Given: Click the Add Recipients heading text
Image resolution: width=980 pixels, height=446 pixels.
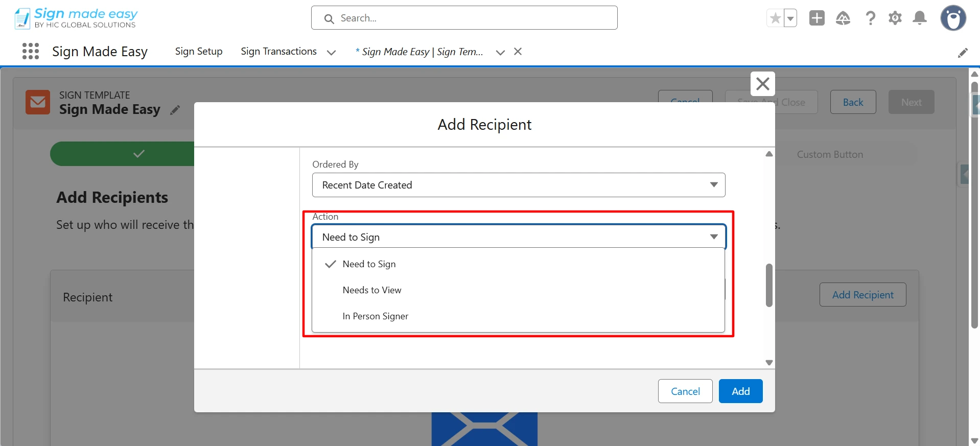Looking at the screenshot, I should (x=112, y=198).
